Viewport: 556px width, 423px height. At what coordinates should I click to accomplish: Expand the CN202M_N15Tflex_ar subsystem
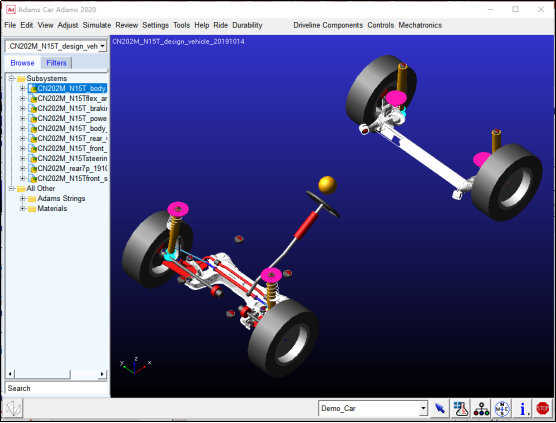pos(23,98)
